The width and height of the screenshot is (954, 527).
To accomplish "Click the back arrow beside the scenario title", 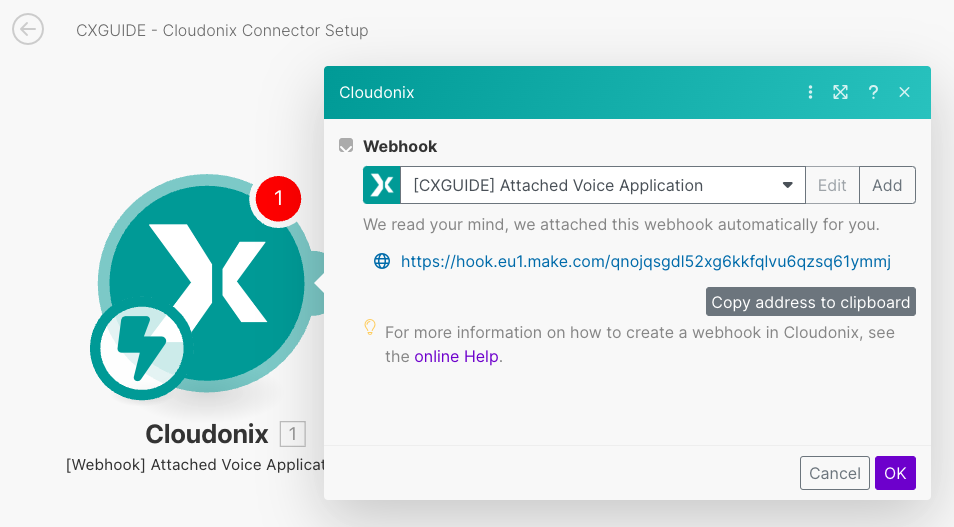I will (28, 29).
